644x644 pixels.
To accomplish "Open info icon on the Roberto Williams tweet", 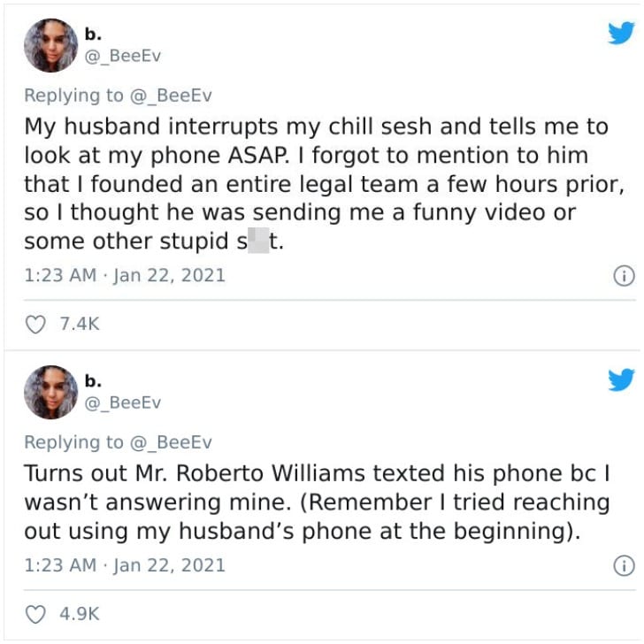I will pos(624,565).
